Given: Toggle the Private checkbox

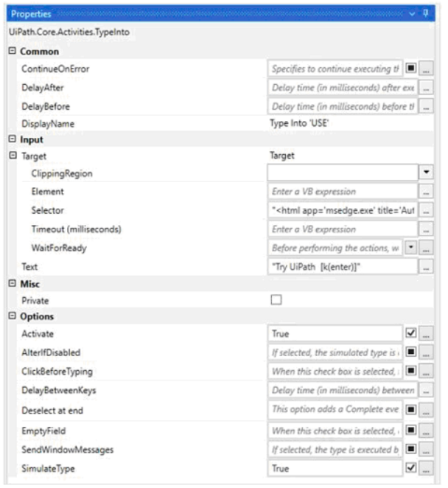Looking at the screenshot, I should tap(276, 300).
